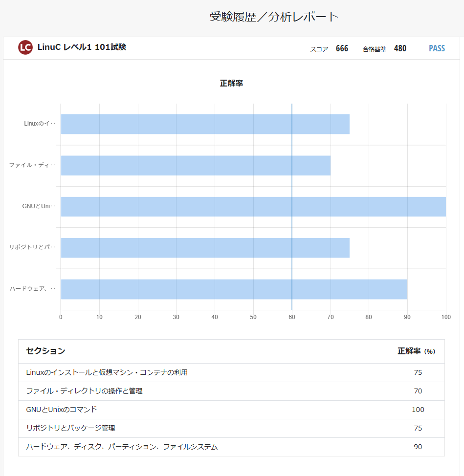The height and width of the screenshot is (476, 464).
Task: Click the blue PASS status label
Action: pos(437,48)
